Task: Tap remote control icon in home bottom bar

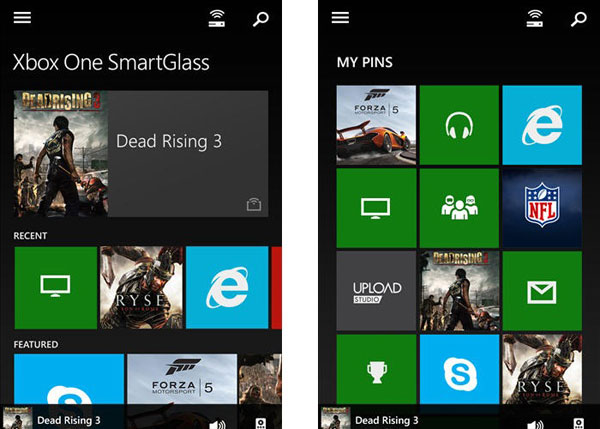Action: 261,423
